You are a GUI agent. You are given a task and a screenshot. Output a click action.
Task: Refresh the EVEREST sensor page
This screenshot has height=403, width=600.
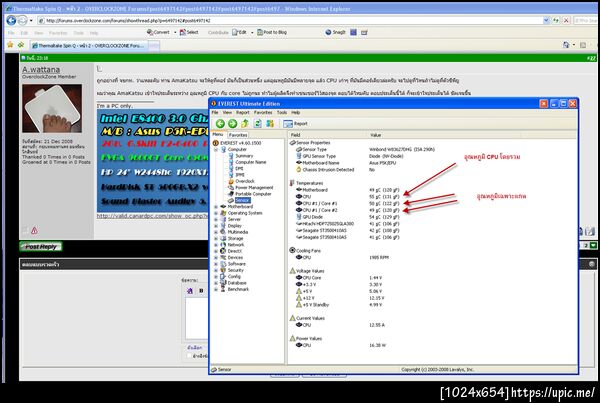click(258, 123)
